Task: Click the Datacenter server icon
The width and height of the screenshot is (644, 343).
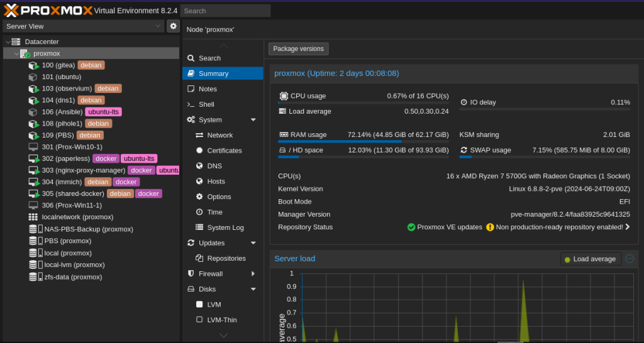Action: tap(16, 42)
